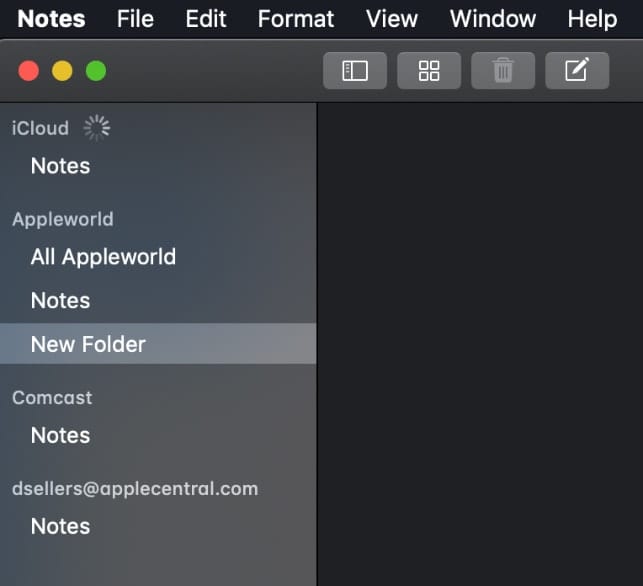Click the green full-screen window button
643x586 pixels.
96,71
